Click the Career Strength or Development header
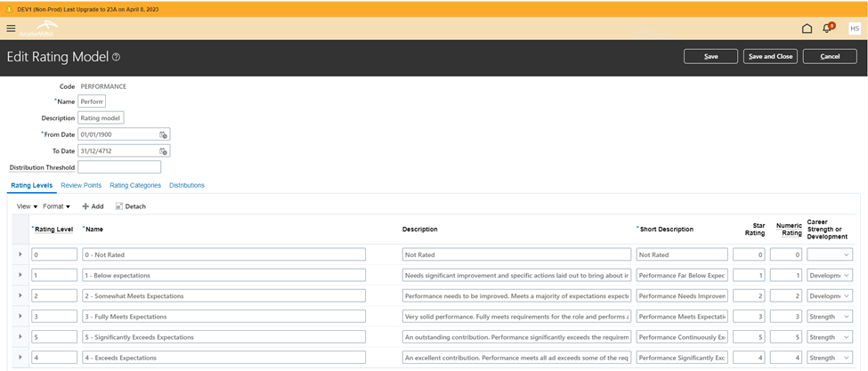This screenshot has width=868, height=371. click(827, 229)
